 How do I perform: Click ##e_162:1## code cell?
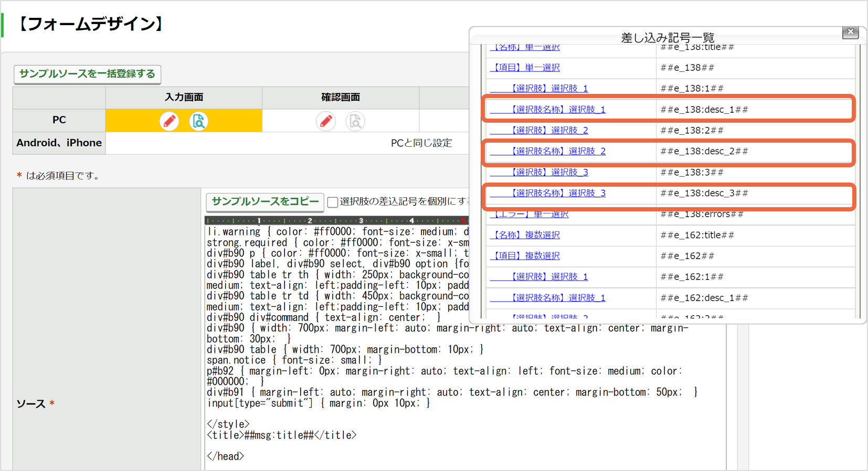click(756, 277)
